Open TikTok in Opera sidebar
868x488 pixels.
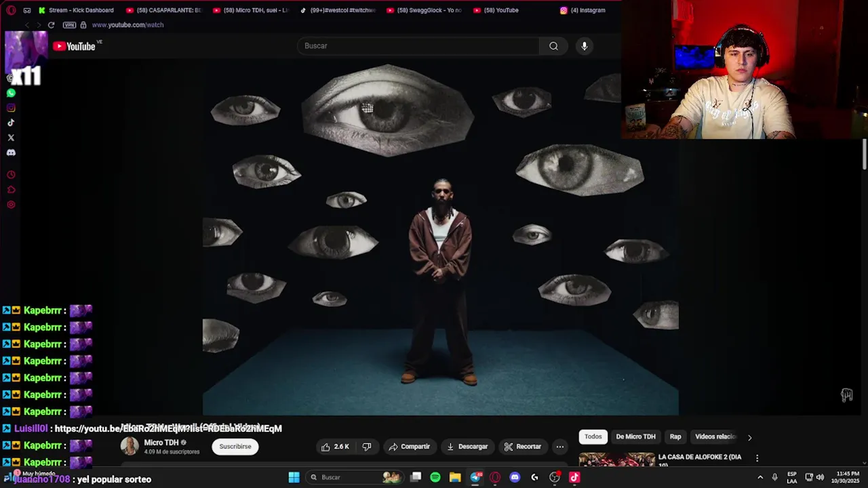11,123
